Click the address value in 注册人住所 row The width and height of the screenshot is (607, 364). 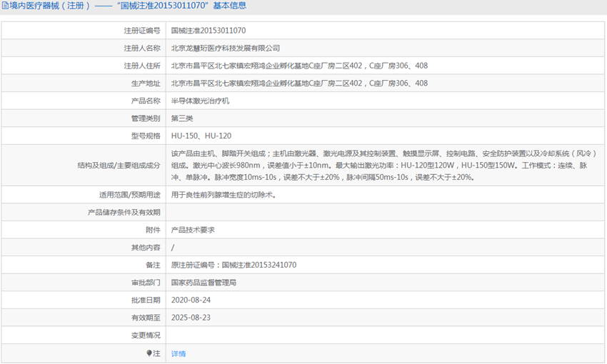coord(299,66)
